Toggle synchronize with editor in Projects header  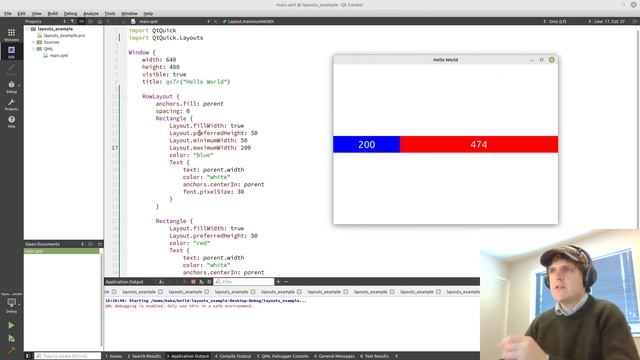81,21
